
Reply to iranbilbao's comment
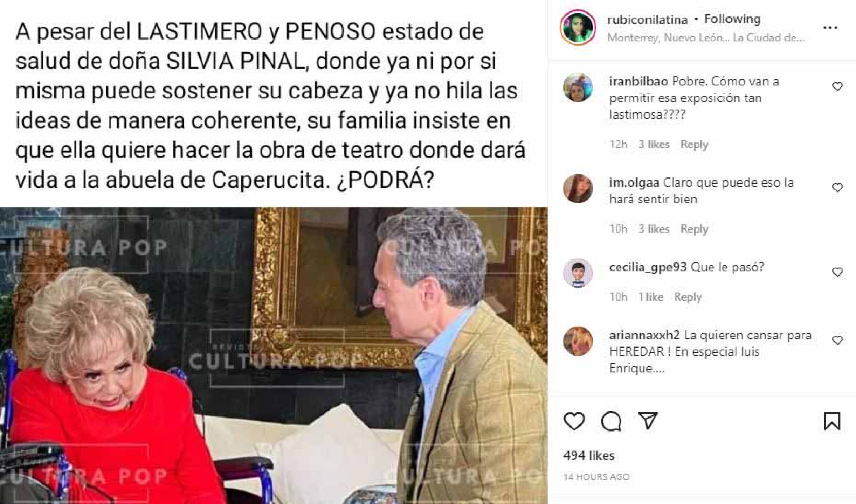click(x=694, y=144)
